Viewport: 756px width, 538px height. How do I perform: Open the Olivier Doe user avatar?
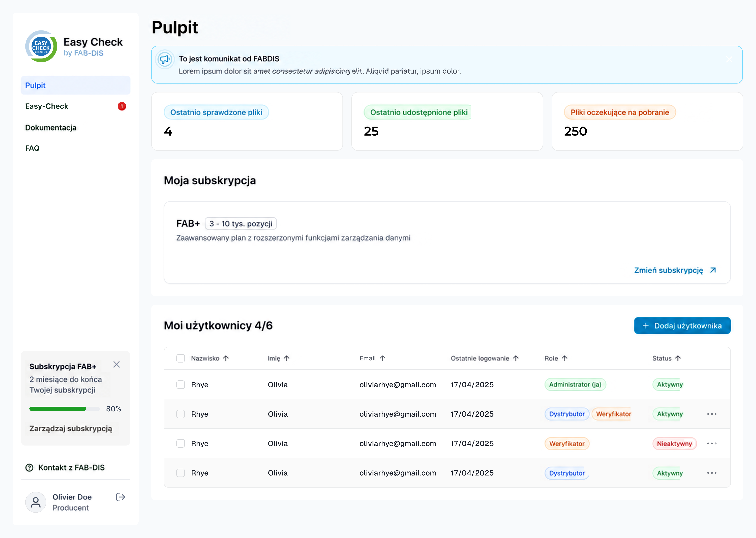click(x=36, y=502)
